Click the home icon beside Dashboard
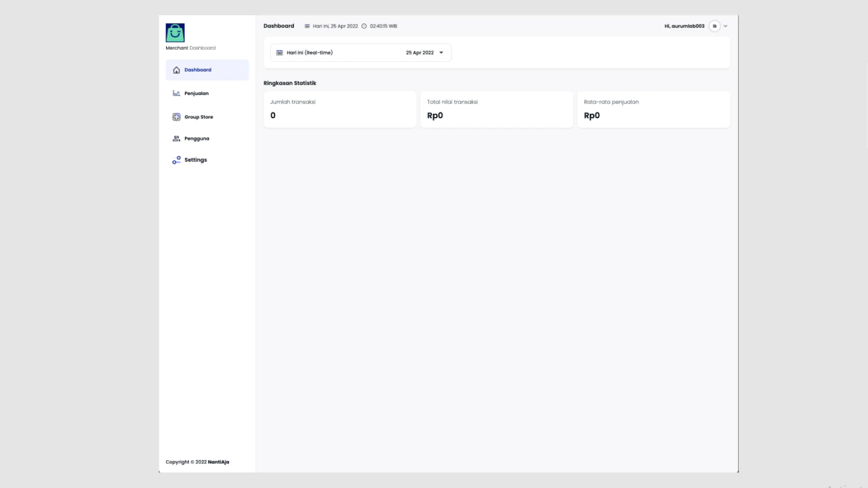The image size is (868, 488). tap(176, 70)
